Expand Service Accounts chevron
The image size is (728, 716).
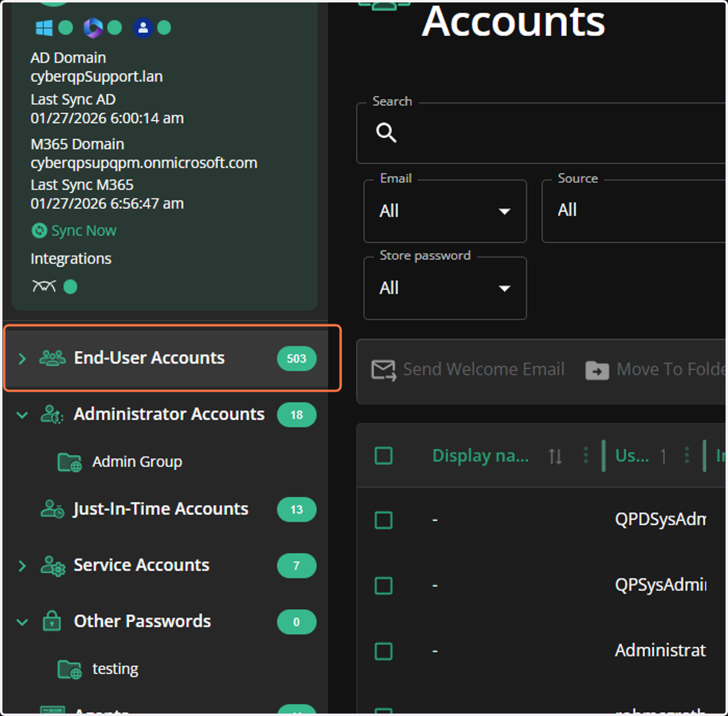click(22, 566)
